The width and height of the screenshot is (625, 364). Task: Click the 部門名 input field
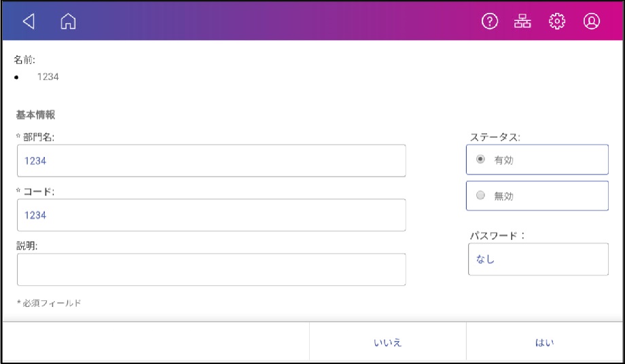pyautogui.click(x=211, y=161)
